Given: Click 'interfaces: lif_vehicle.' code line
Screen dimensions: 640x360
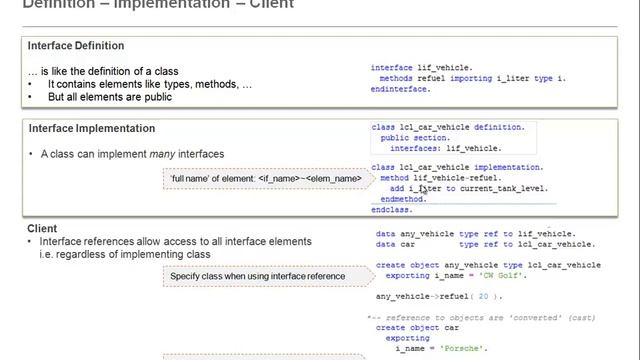Looking at the screenshot, I should [446, 148].
